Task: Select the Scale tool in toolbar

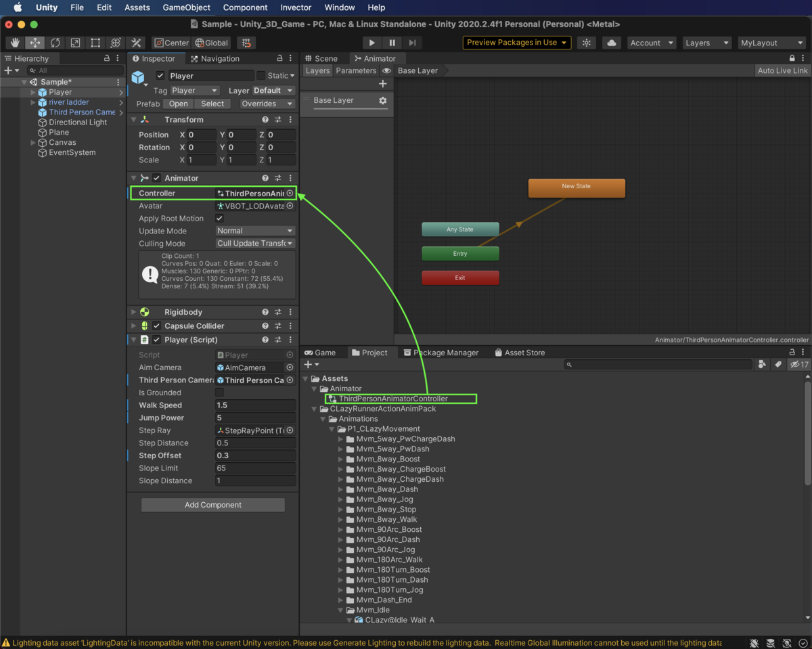Action: 75,43
